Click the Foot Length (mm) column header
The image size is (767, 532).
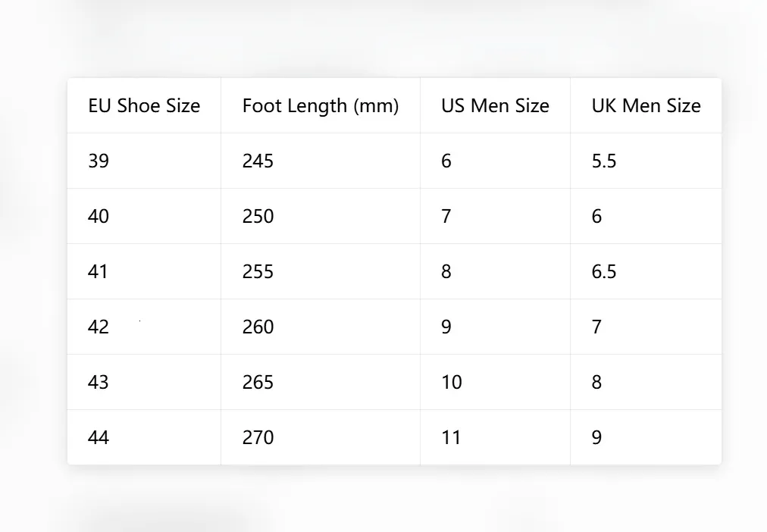pyautogui.click(x=321, y=105)
